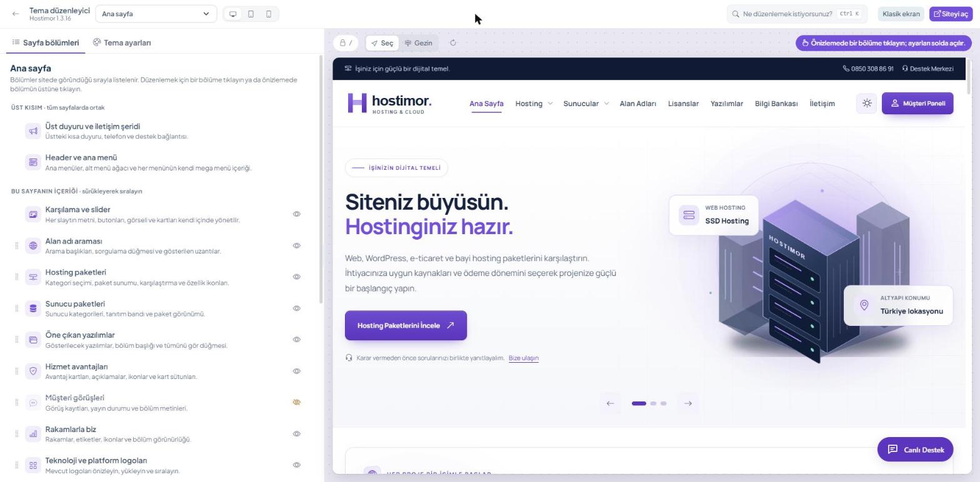Hide the Karşılama ve slider section
This screenshot has height=482, width=980.
[x=297, y=214]
